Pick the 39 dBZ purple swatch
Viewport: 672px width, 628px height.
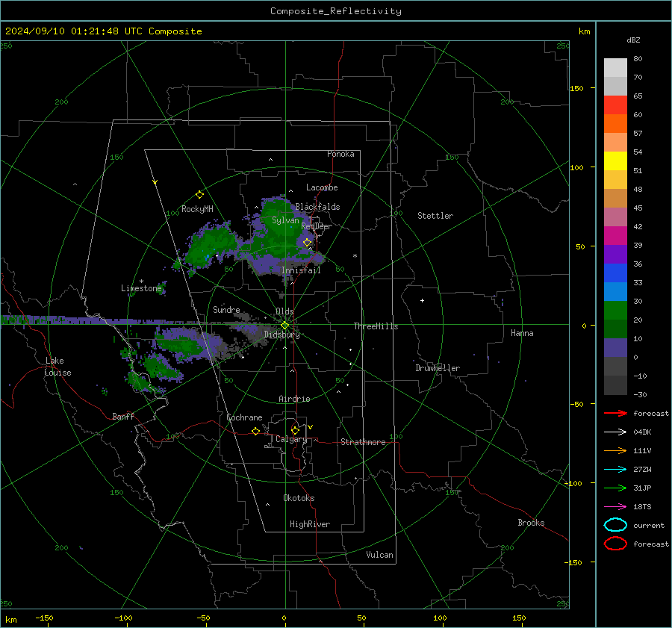(615, 254)
